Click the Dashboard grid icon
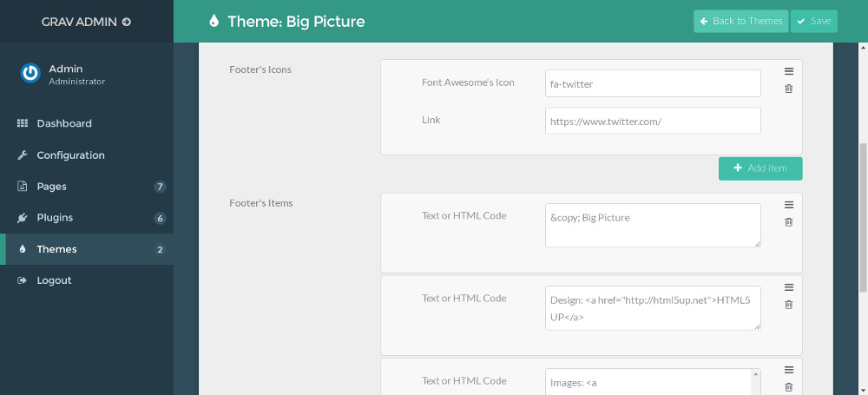The image size is (868, 395). tap(23, 123)
